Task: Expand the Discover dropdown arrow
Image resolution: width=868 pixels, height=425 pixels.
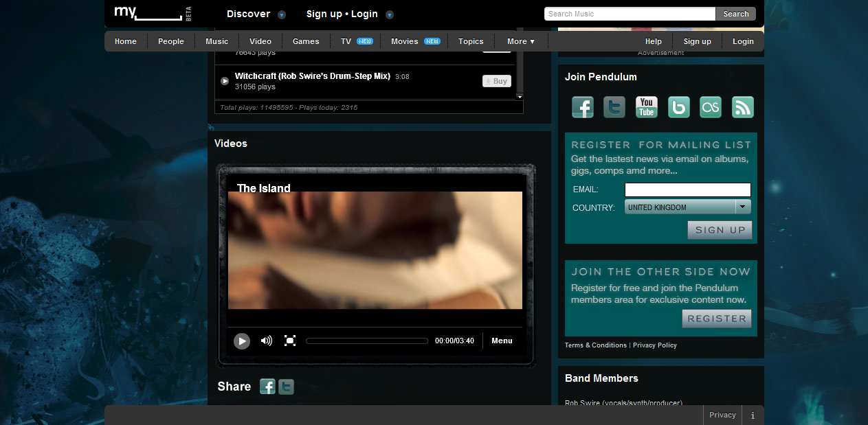Action: click(x=282, y=14)
